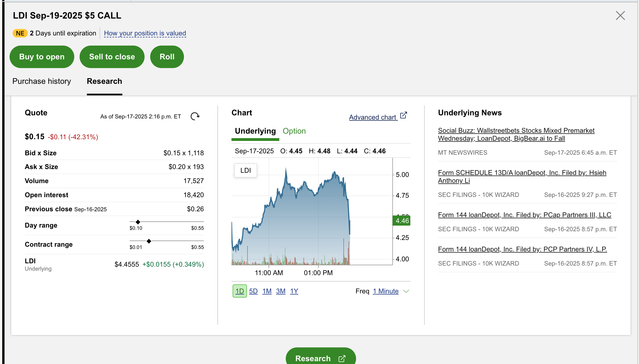Open How your position is valued link
This screenshot has height=364, width=639.
(145, 33)
